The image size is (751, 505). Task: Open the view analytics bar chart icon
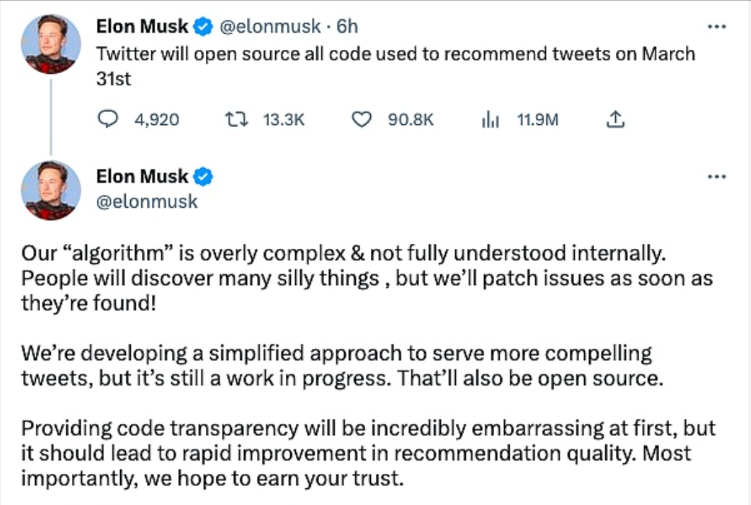click(x=490, y=120)
